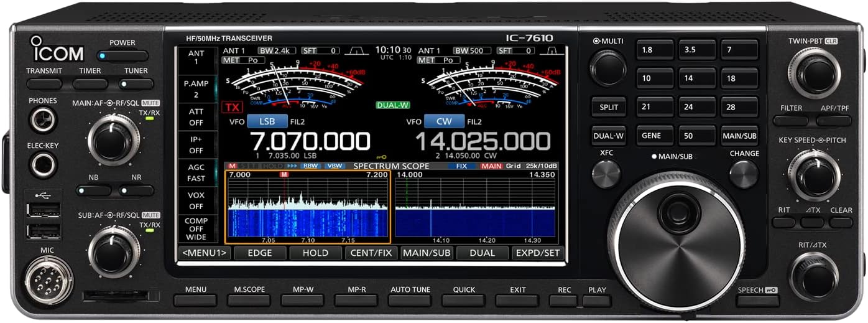This screenshot has height=323, width=868.
Task: Tap the DUAL scope menu key
Action: (482, 253)
